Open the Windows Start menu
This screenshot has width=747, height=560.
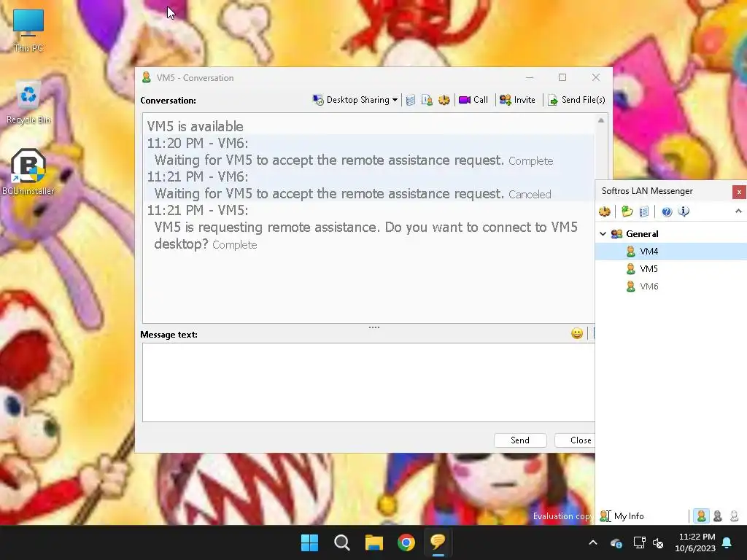click(x=309, y=542)
